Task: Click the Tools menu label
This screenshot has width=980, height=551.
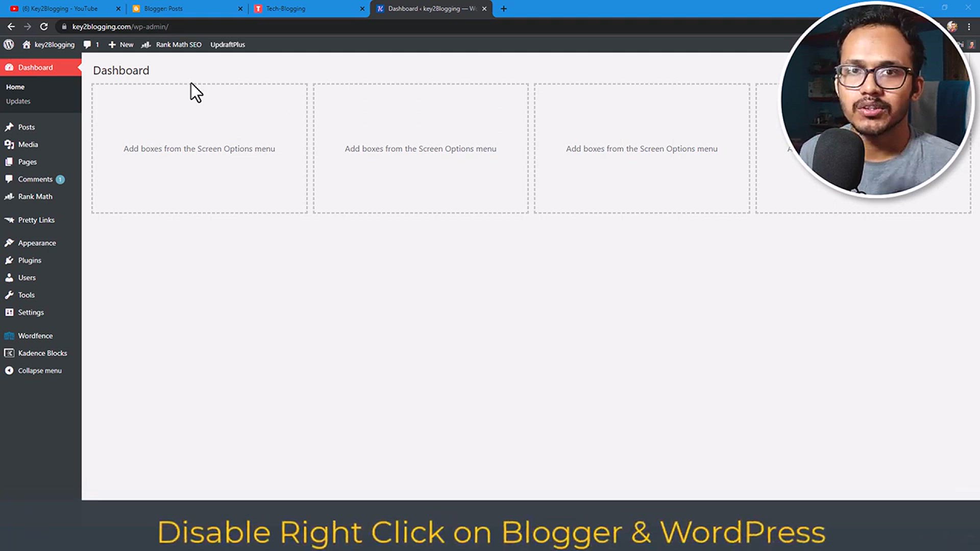Action: coord(27,295)
